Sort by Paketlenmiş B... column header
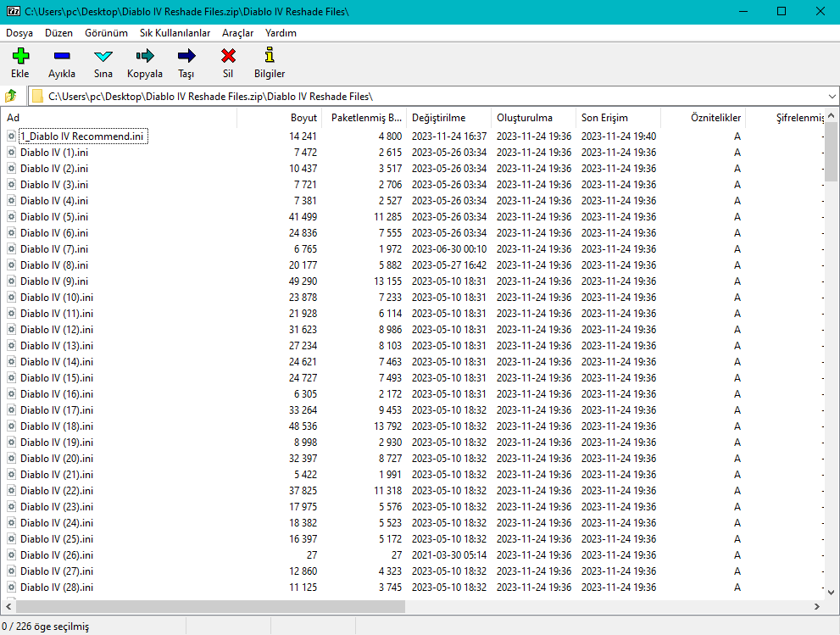840x635 pixels. click(364, 118)
